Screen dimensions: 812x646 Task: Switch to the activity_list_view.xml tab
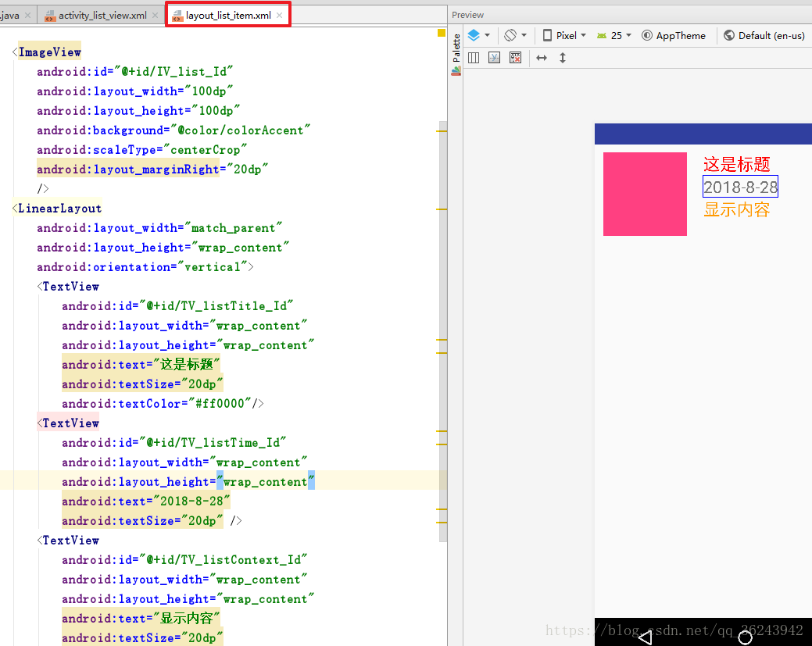102,16
